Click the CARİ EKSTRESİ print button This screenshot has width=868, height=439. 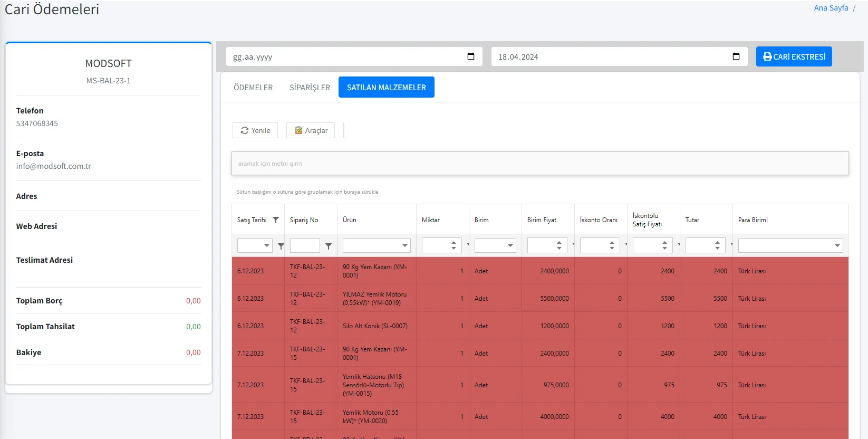point(794,56)
